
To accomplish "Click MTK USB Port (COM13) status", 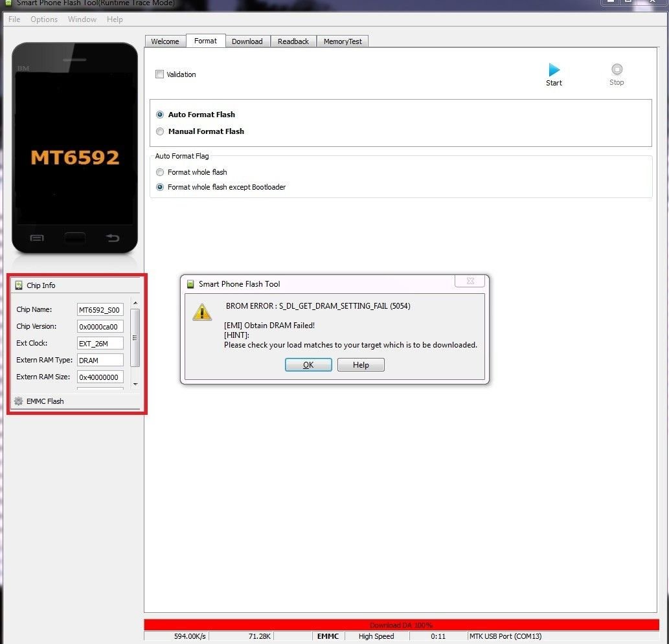I will coord(506,636).
